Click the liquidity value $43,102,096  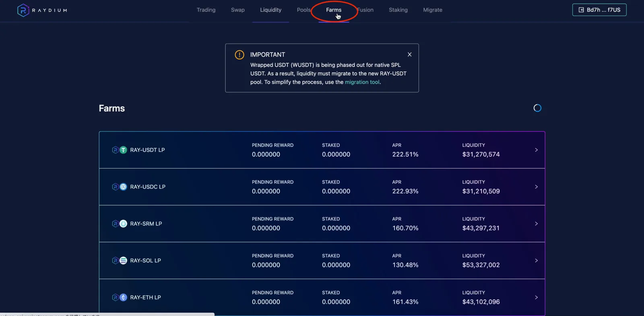(481, 302)
